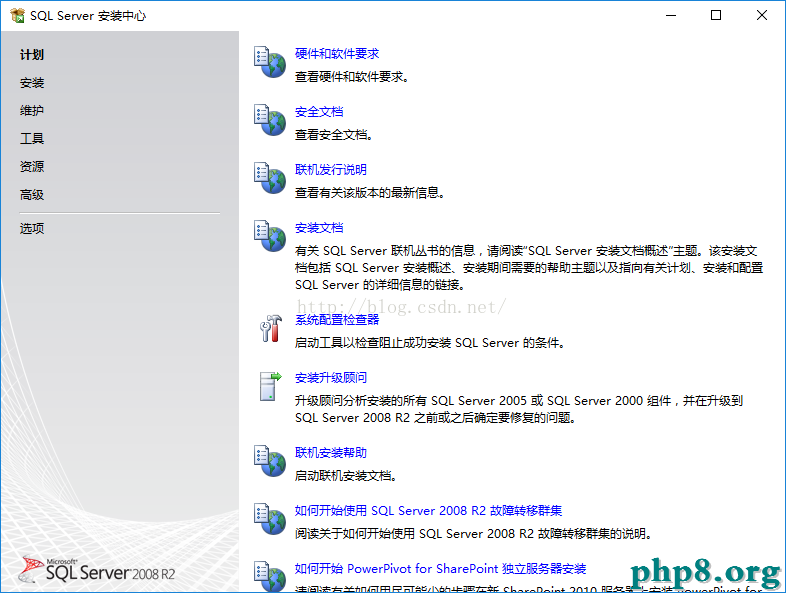The height and width of the screenshot is (593, 786).
Task: Open the 安全文档 link
Action: click(319, 112)
